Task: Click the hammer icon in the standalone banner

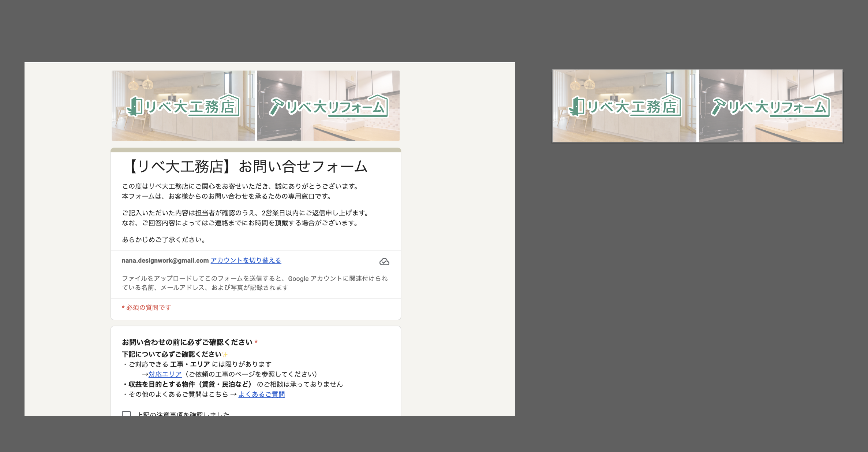Action: click(x=718, y=107)
